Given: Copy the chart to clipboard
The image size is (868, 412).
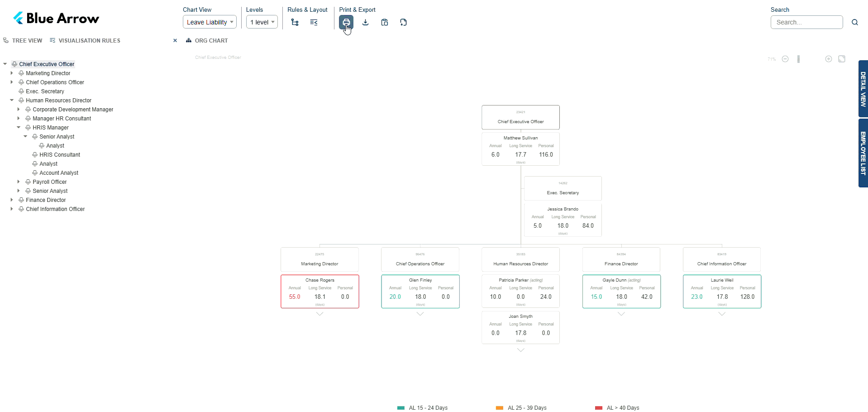Looking at the screenshot, I should point(384,22).
